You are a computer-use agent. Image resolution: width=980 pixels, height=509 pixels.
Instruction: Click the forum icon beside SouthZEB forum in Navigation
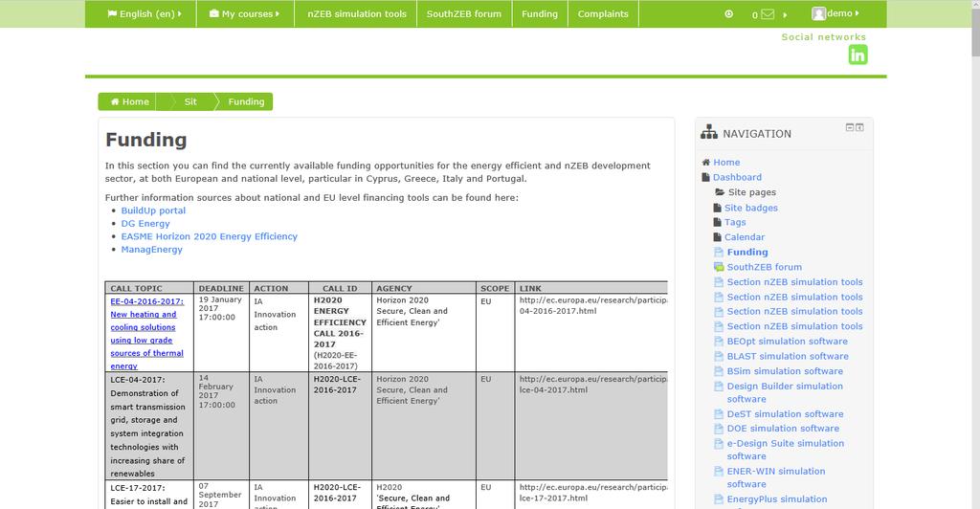(719, 267)
